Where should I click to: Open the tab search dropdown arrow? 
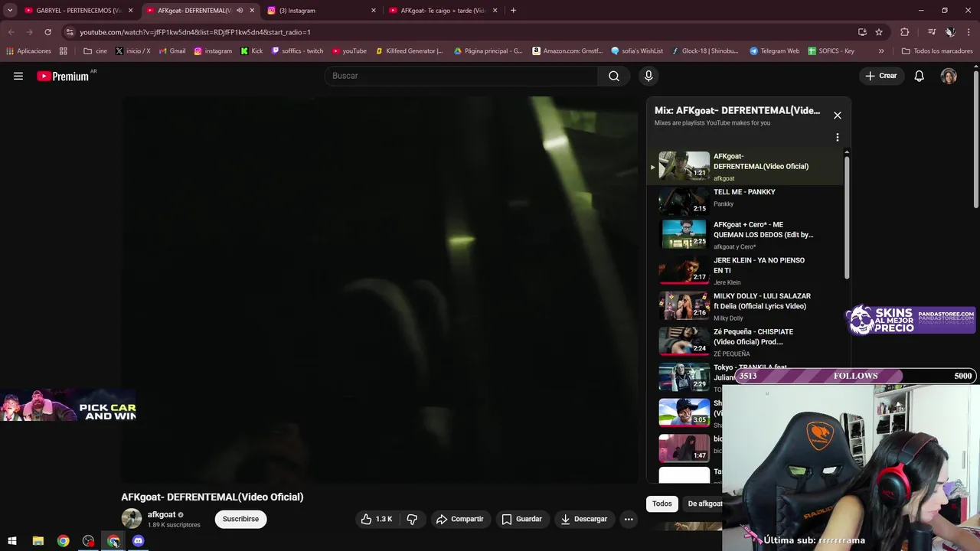10,10
